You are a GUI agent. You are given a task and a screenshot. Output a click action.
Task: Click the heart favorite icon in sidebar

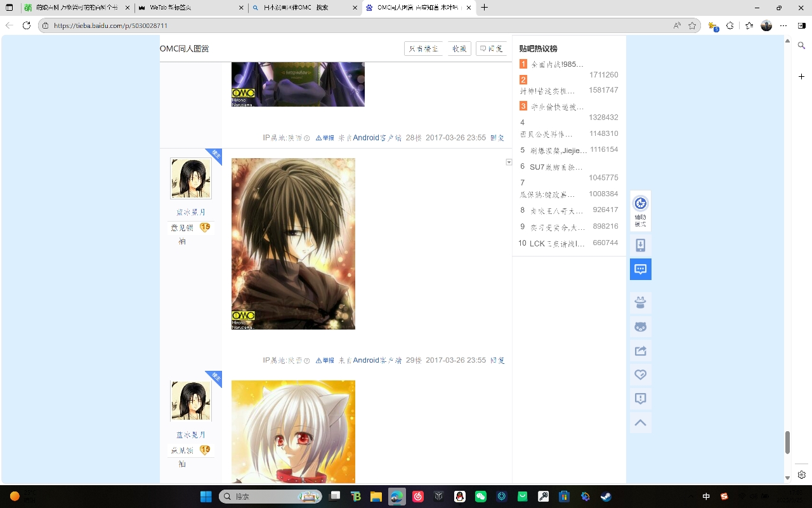pyautogui.click(x=640, y=375)
